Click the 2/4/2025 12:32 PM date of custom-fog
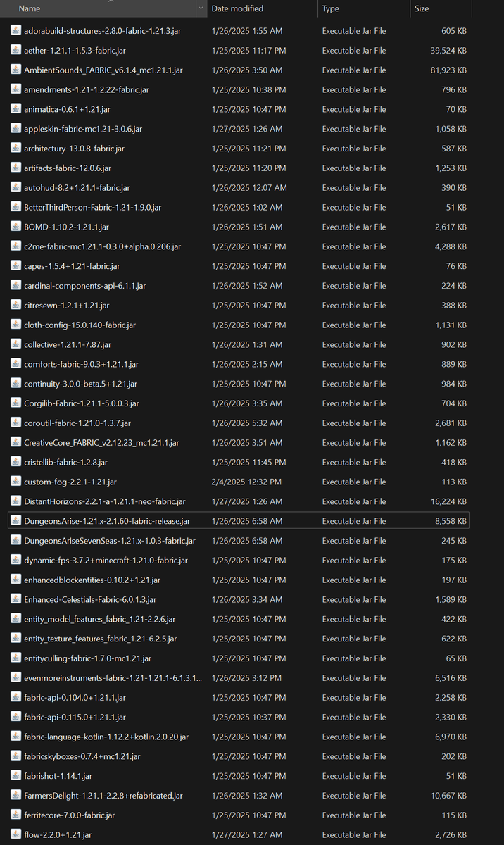 tap(246, 482)
